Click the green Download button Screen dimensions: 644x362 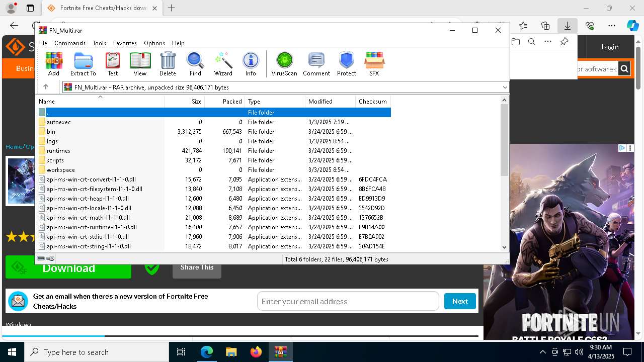(68, 267)
